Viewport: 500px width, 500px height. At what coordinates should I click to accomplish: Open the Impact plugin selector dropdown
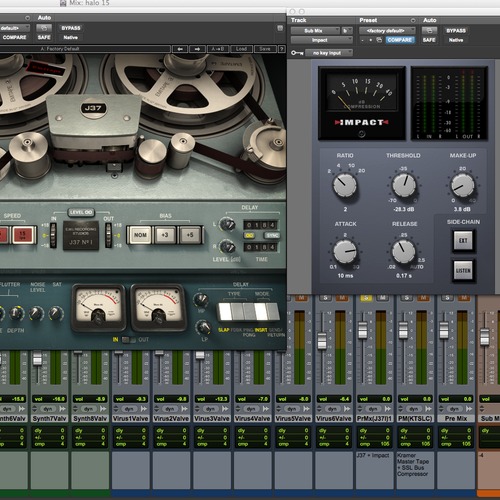(x=322, y=40)
